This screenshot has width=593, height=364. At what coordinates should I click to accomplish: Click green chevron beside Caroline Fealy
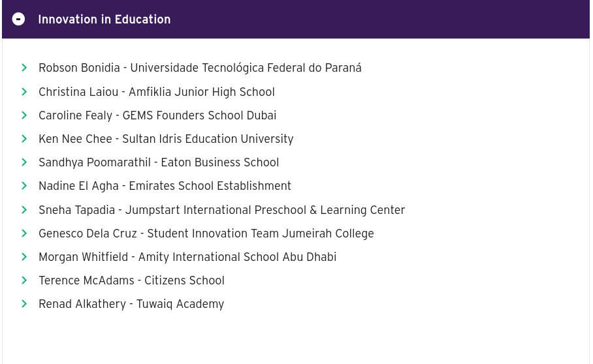pyautogui.click(x=24, y=115)
